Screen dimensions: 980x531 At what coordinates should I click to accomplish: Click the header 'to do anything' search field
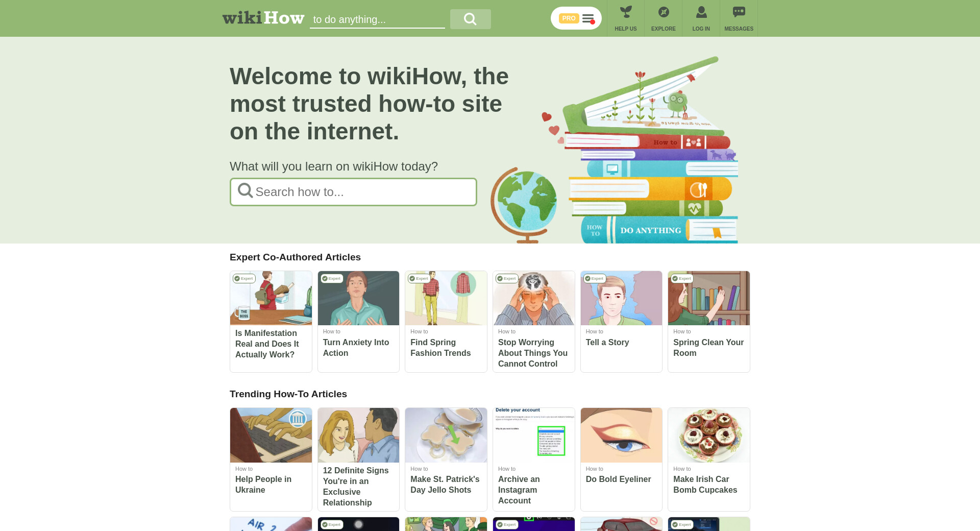coord(377,19)
